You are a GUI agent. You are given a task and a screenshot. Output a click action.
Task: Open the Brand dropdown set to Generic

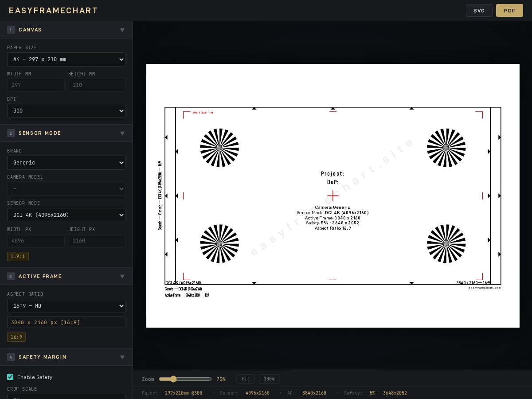coord(66,163)
